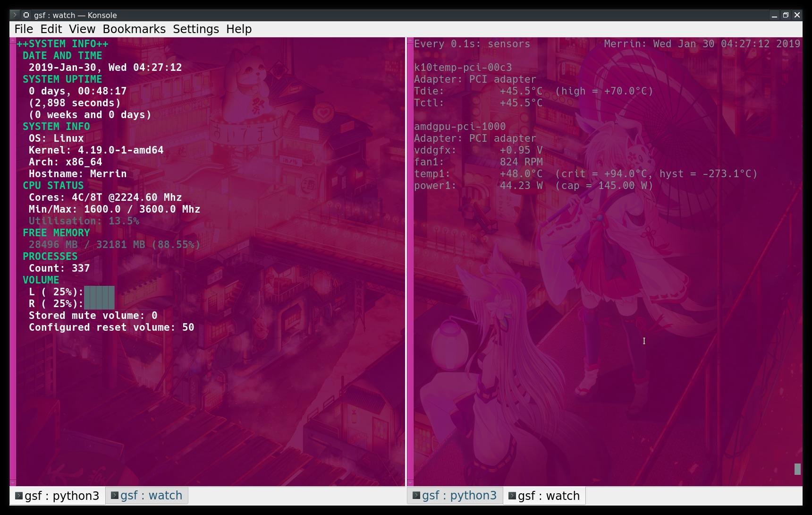Click the left pane scrollbar down arrow
The width and height of the screenshot is (812, 515).
point(13,483)
